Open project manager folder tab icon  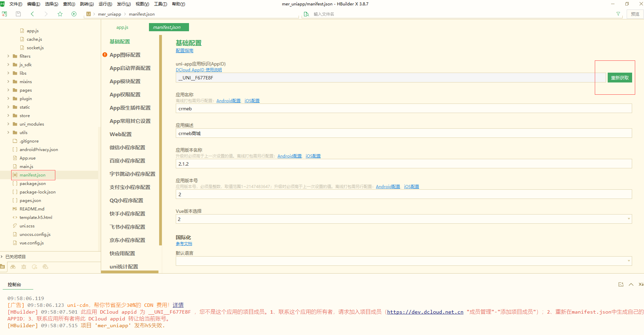[x=2, y=267]
